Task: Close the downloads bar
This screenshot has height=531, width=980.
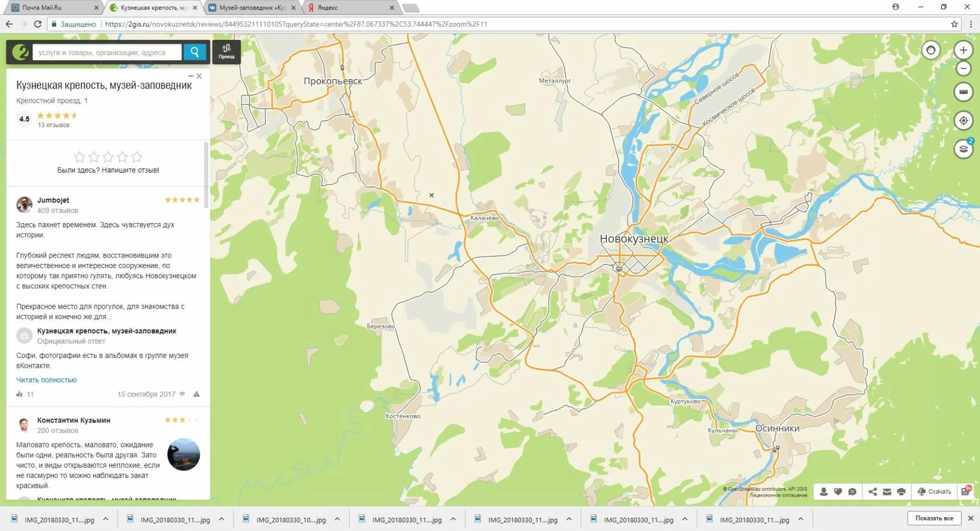Action: (x=970, y=518)
